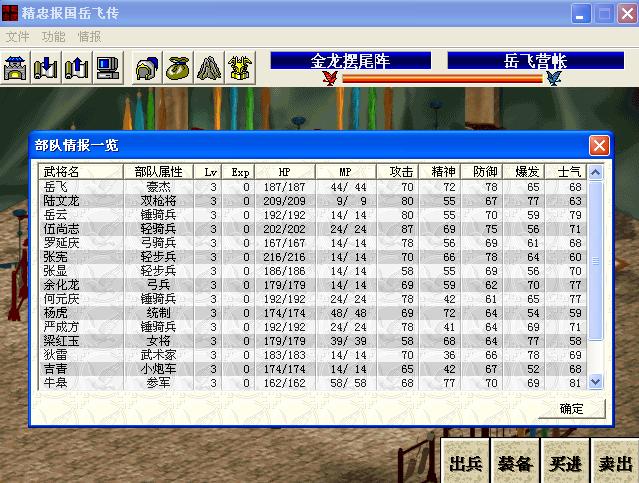639x483 pixels.
Task: Click the computer system toolbar icon
Action: point(106,69)
